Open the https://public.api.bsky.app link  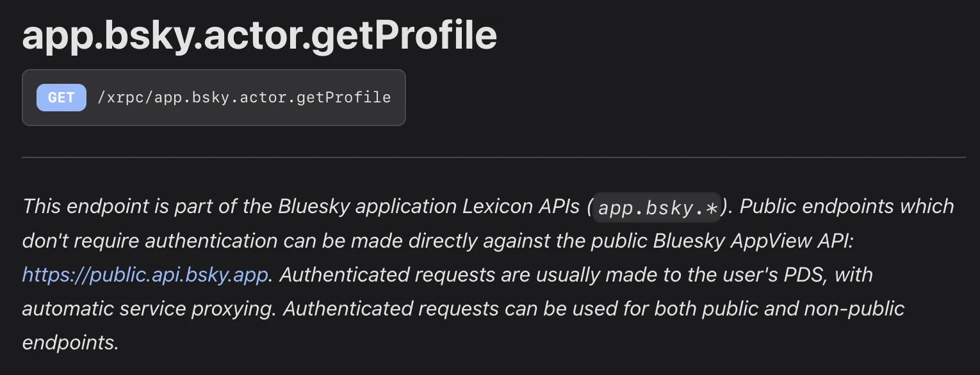tap(145, 275)
